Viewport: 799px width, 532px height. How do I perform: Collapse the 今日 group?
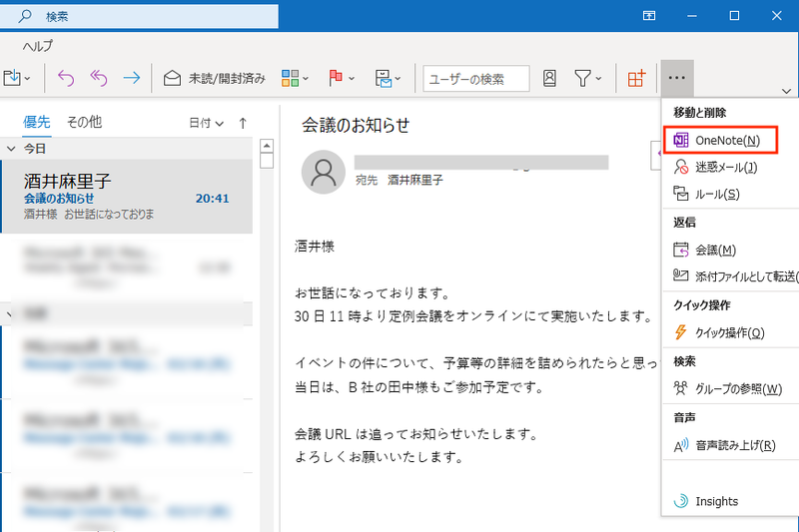pyautogui.click(x=11, y=149)
